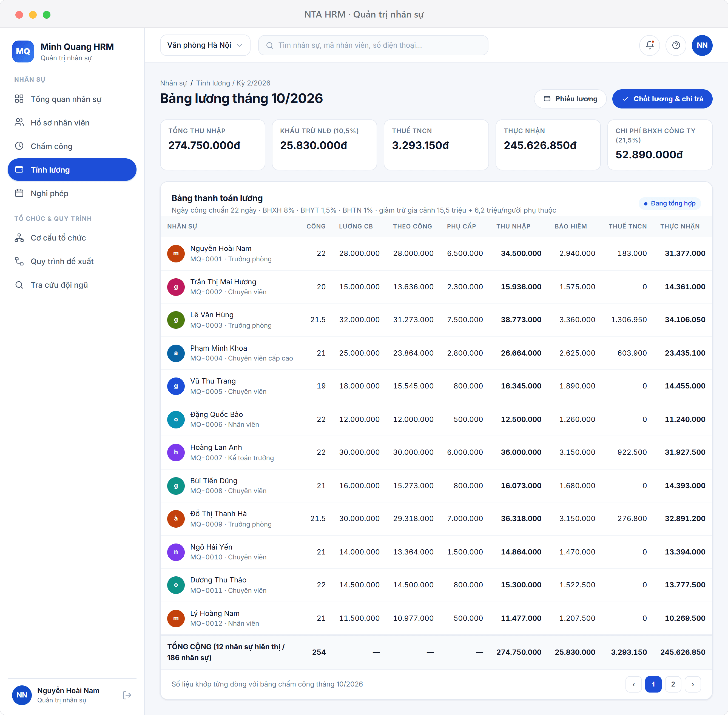Click the Khấu trừ NLĐ summary card

(324, 145)
